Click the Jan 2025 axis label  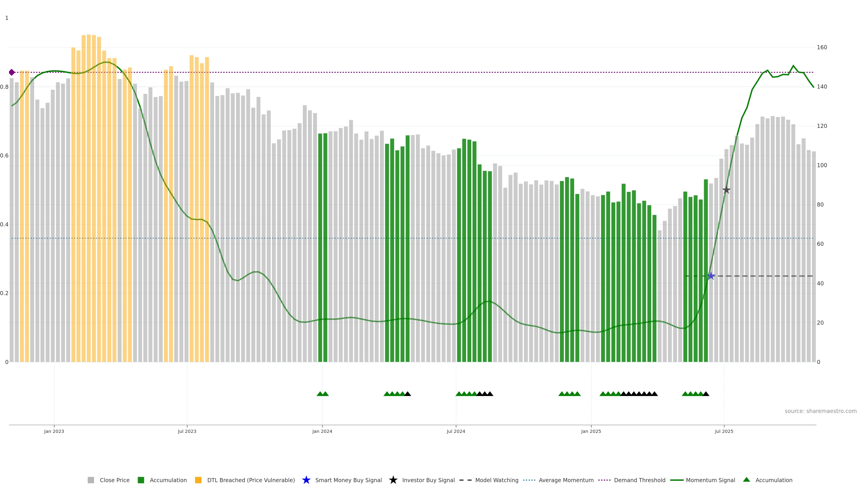click(591, 432)
